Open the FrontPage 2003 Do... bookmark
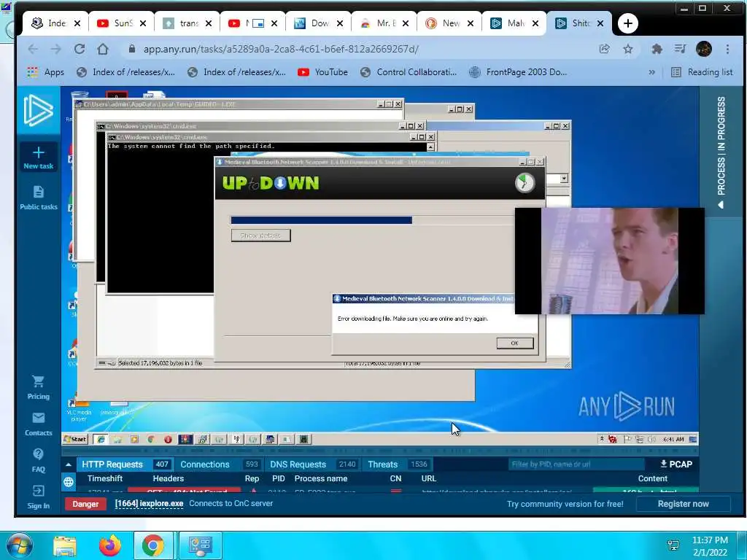The height and width of the screenshot is (560, 747). [x=519, y=72]
